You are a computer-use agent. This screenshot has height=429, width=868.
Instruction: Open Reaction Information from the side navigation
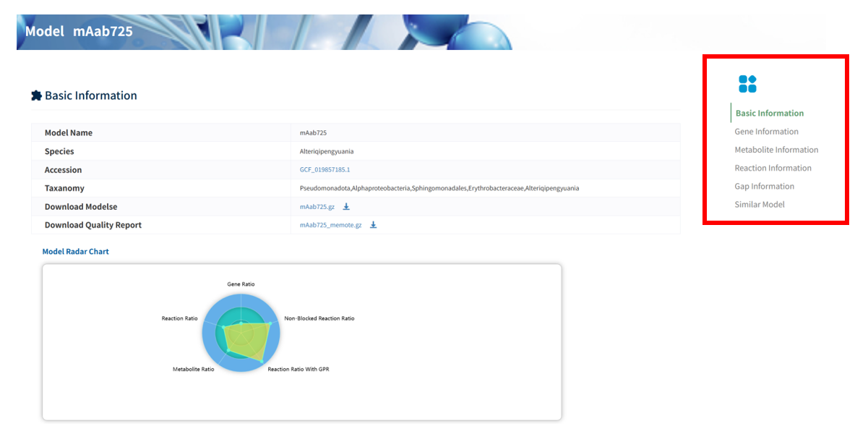[773, 168]
